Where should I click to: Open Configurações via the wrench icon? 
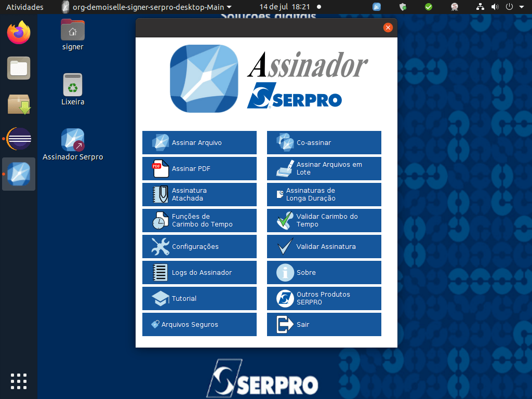(160, 246)
